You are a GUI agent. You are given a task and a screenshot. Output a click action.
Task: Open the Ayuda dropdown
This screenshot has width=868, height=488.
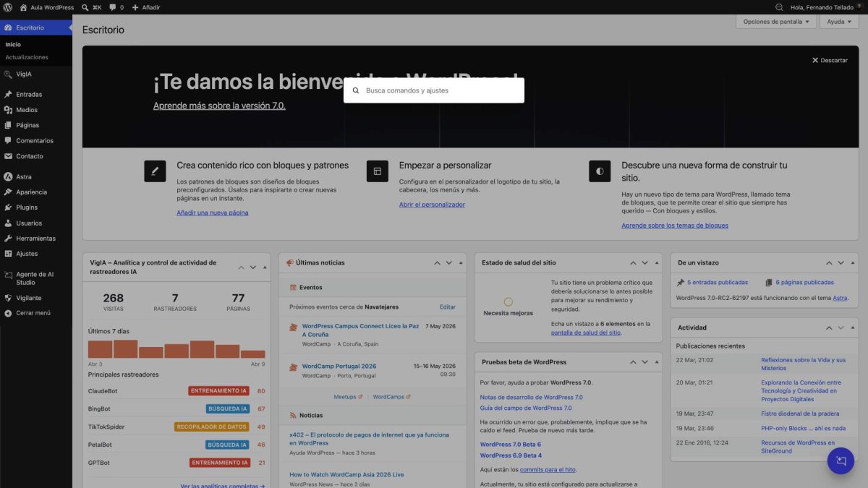[x=838, y=21]
